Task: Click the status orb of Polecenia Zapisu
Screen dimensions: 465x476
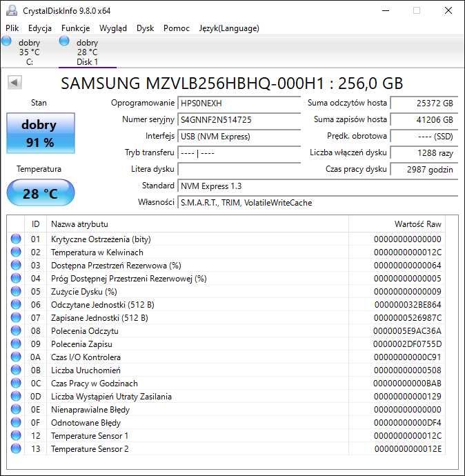Action: pyautogui.click(x=16, y=344)
